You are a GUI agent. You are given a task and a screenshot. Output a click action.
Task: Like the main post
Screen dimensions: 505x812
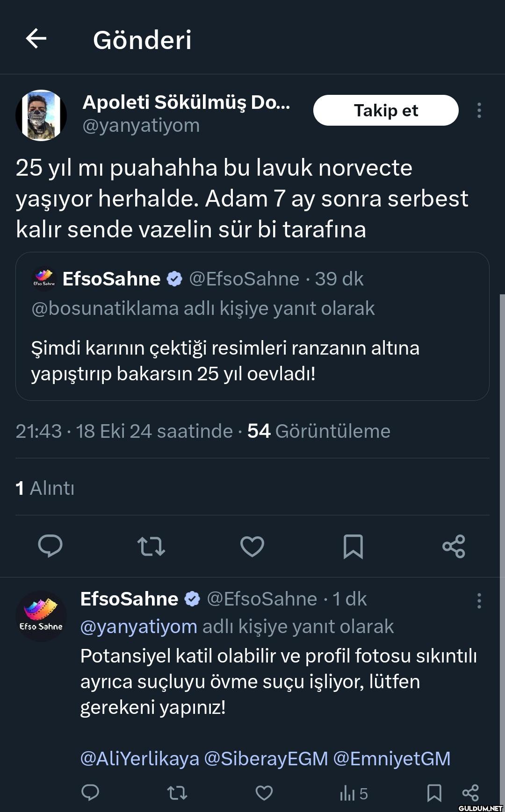tap(252, 546)
